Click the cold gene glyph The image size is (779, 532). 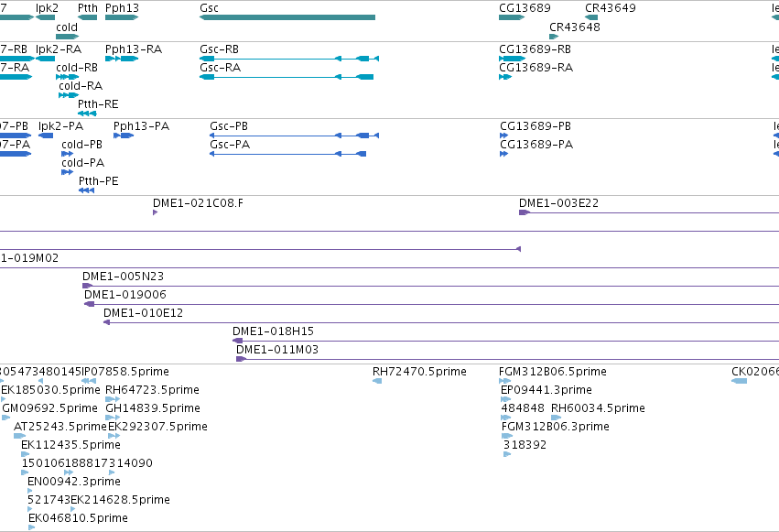[67, 37]
